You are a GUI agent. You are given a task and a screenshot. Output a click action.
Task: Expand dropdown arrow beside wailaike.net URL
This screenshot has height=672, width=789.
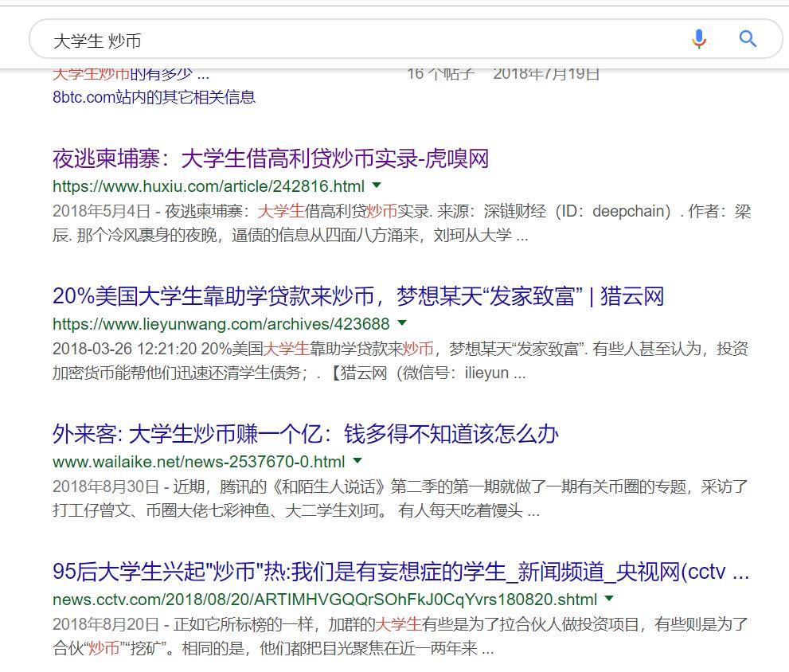click(357, 460)
